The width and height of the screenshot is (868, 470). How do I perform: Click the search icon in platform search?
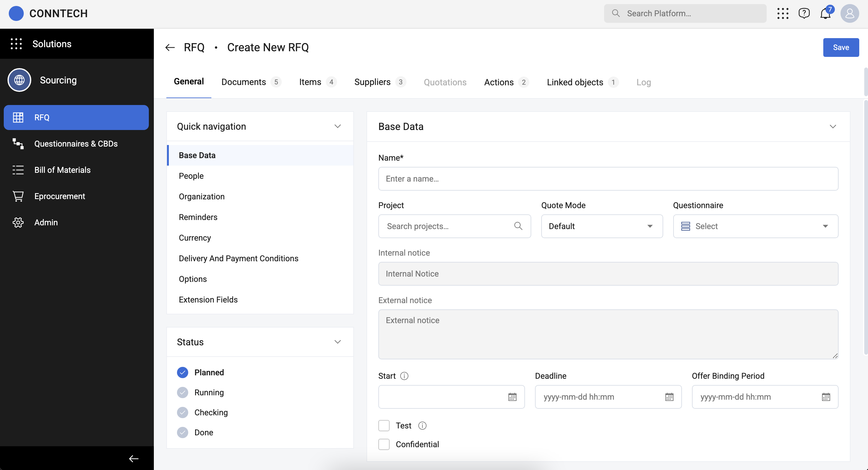point(616,13)
